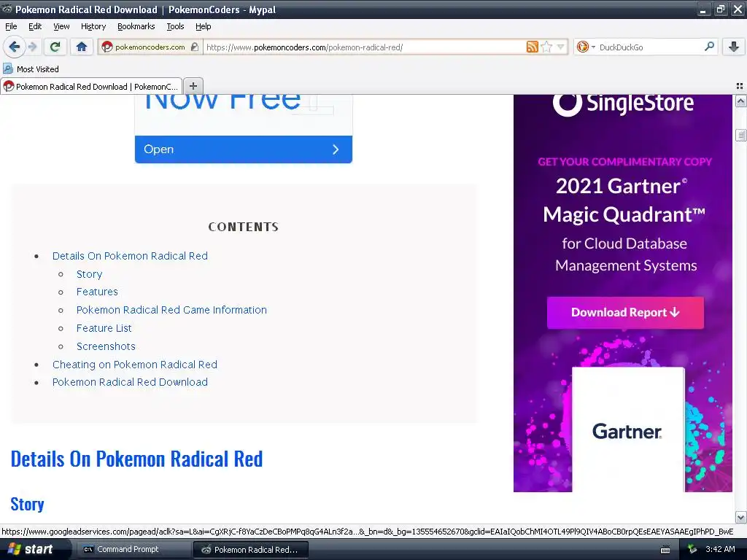Click the blue Open ad button
Image resolution: width=747 pixels, height=560 pixels.
tap(244, 149)
